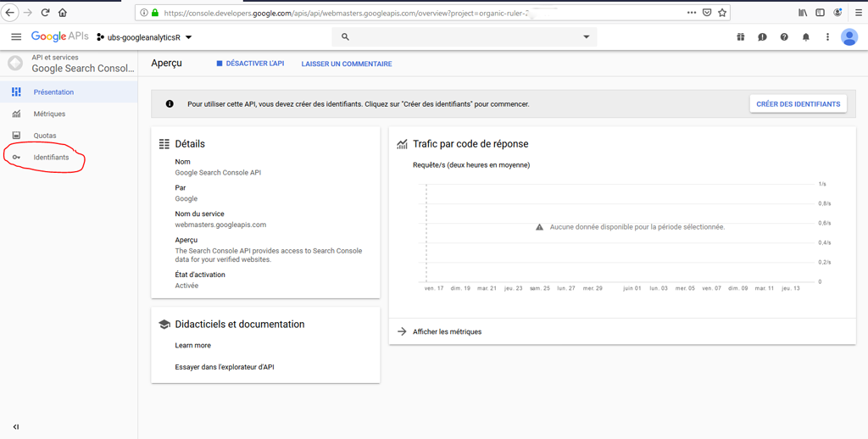This screenshot has height=439, width=868.
Task: Click the green padlock site security icon
Action: 156,12
